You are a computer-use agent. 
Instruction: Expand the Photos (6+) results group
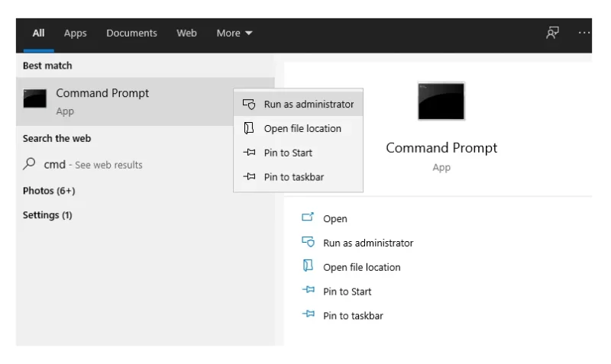pos(49,191)
